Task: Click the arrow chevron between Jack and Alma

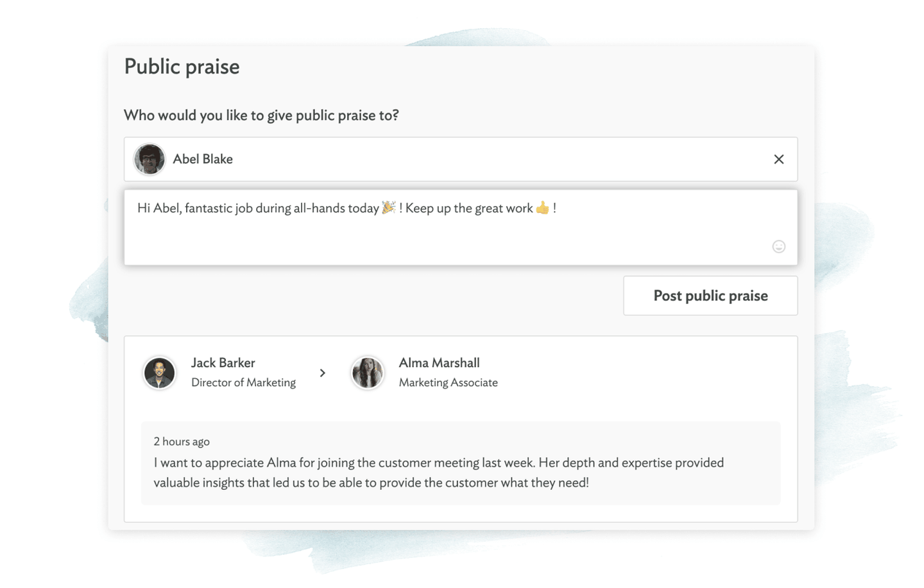Action: point(323,373)
